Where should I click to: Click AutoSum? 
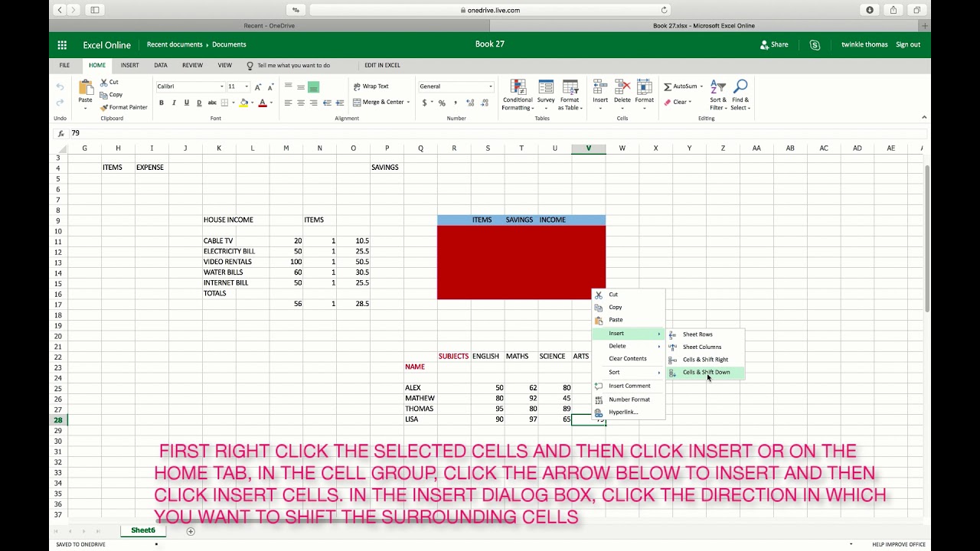(x=681, y=86)
